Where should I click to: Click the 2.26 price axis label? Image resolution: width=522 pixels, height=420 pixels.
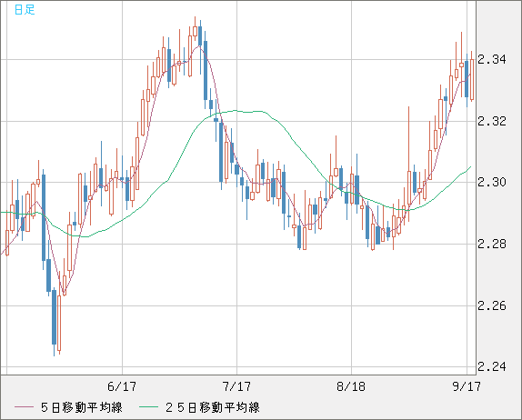(492, 305)
